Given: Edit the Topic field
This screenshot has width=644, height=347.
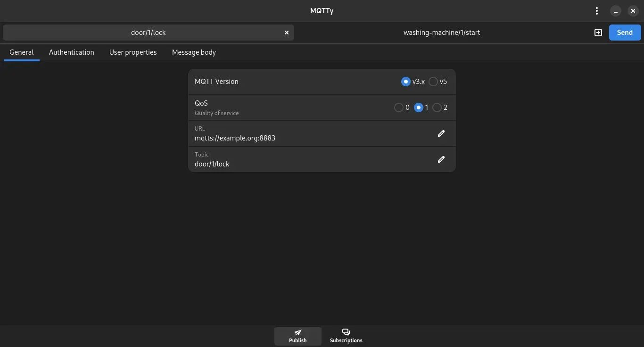Looking at the screenshot, I should coord(441,159).
